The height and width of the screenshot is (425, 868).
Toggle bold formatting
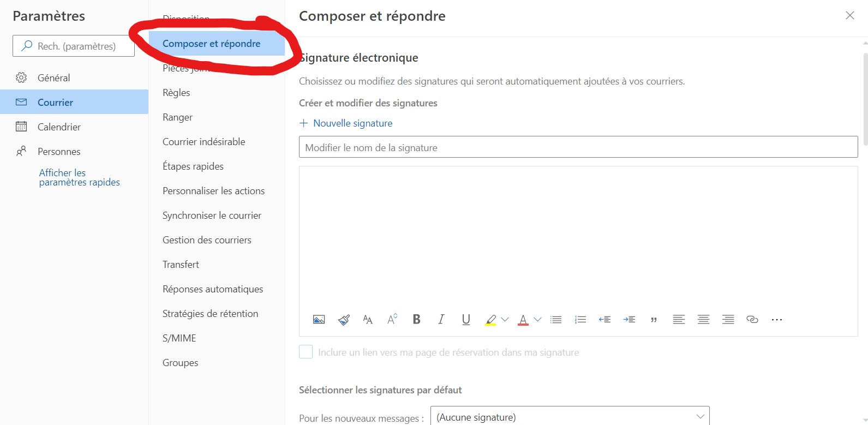pos(417,320)
